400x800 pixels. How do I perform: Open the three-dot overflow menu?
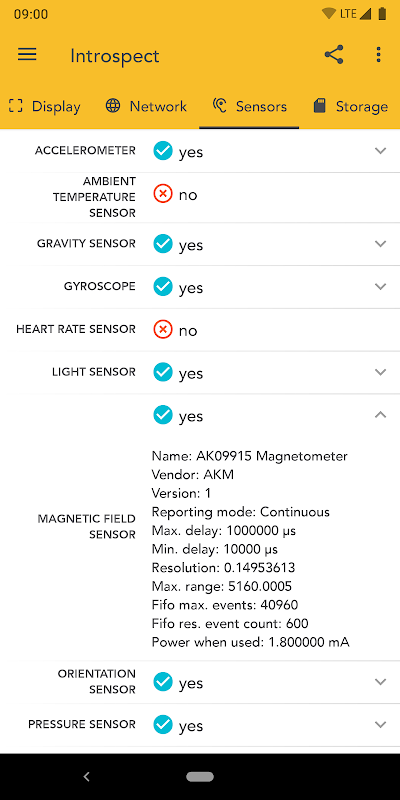(x=378, y=55)
